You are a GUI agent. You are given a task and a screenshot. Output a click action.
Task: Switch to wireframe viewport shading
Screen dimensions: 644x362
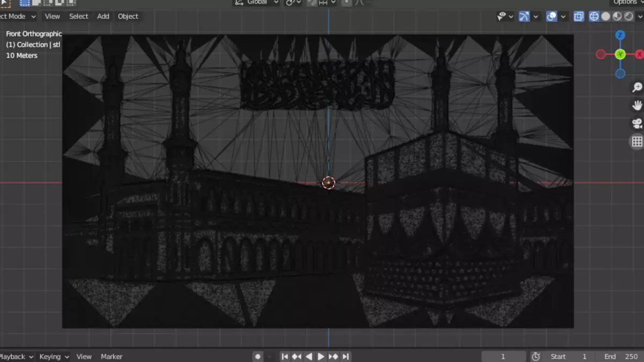(594, 16)
